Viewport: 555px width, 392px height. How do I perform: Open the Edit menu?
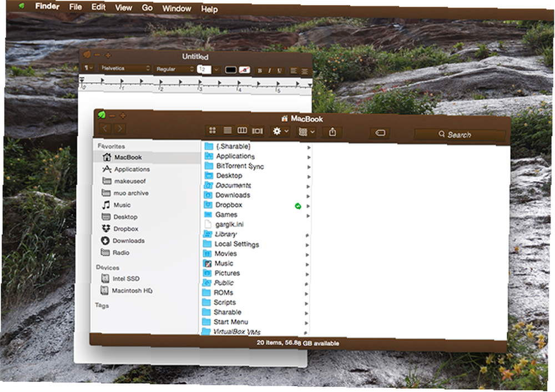click(98, 7)
